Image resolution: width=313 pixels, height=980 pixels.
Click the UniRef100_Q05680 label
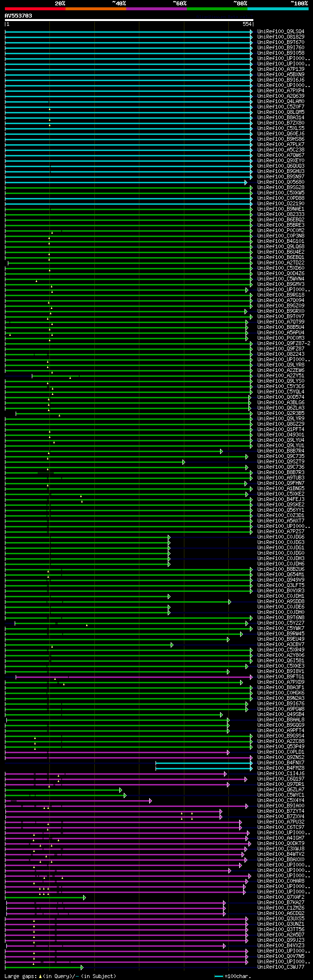pos(281,182)
